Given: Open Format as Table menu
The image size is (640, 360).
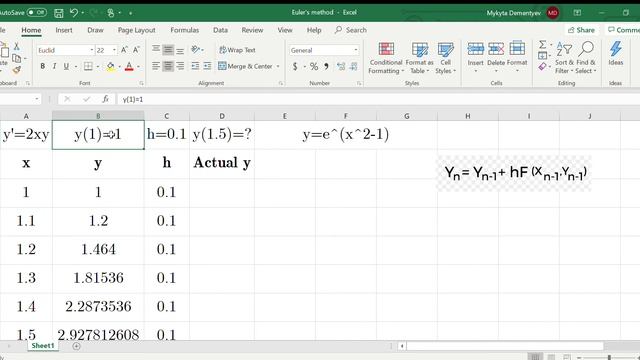Looking at the screenshot, I should click(419, 58).
